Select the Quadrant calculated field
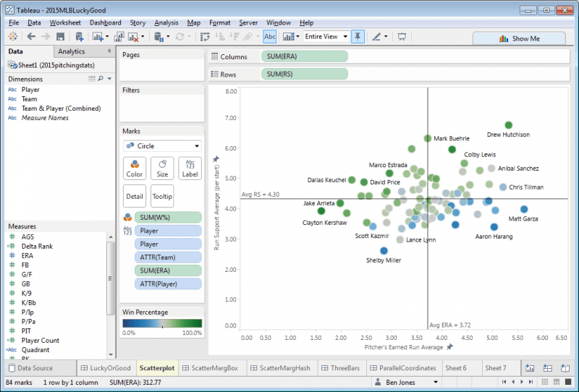Image resolution: width=579 pixels, height=392 pixels. tap(35, 350)
